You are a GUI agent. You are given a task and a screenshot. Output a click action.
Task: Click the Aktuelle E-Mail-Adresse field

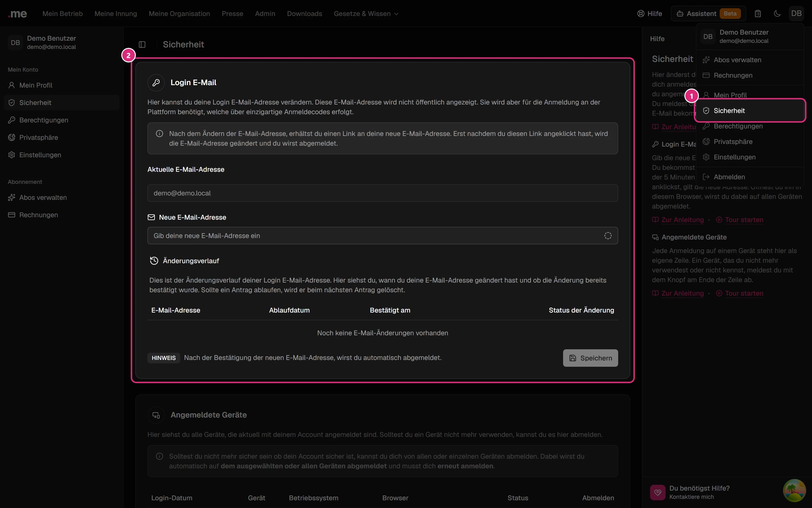point(383,193)
